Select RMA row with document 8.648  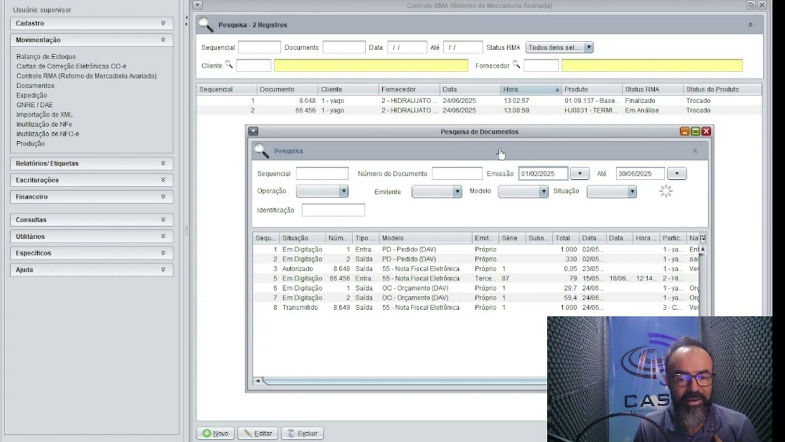(479, 101)
